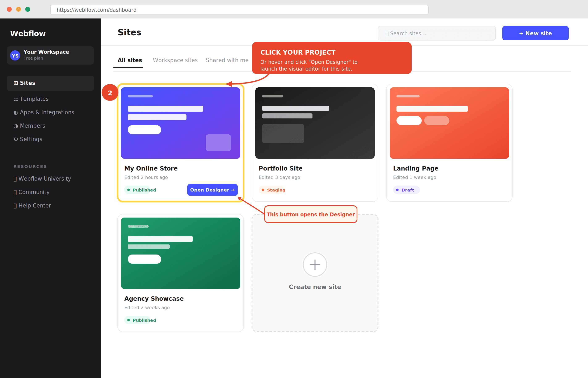
Task: Open the Community resource icon
Action: (x=15, y=192)
